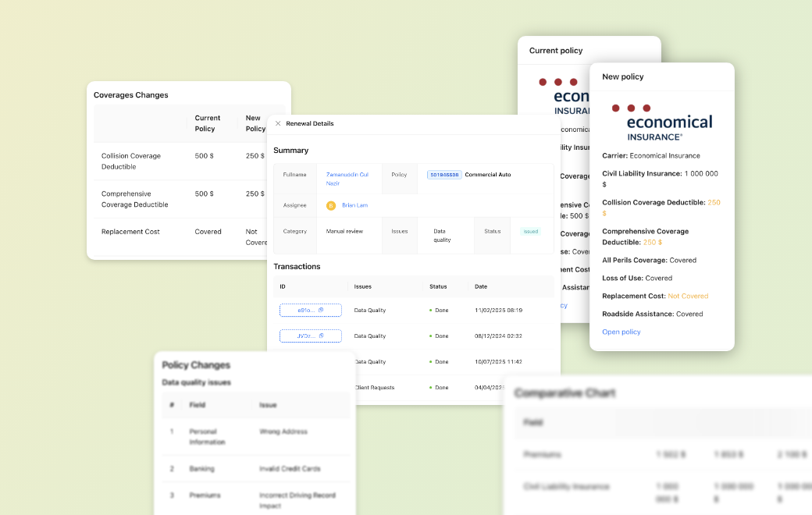Select the Commercial Auto policy type text

[488, 175]
